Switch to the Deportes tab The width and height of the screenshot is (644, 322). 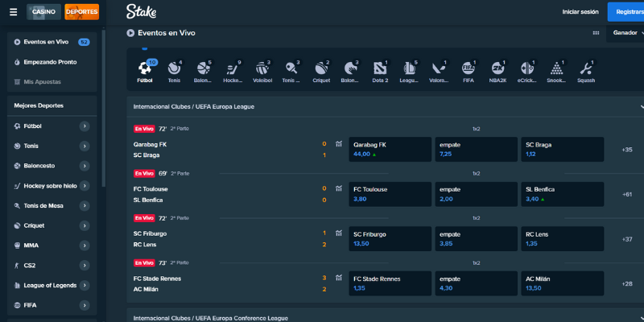point(82,12)
